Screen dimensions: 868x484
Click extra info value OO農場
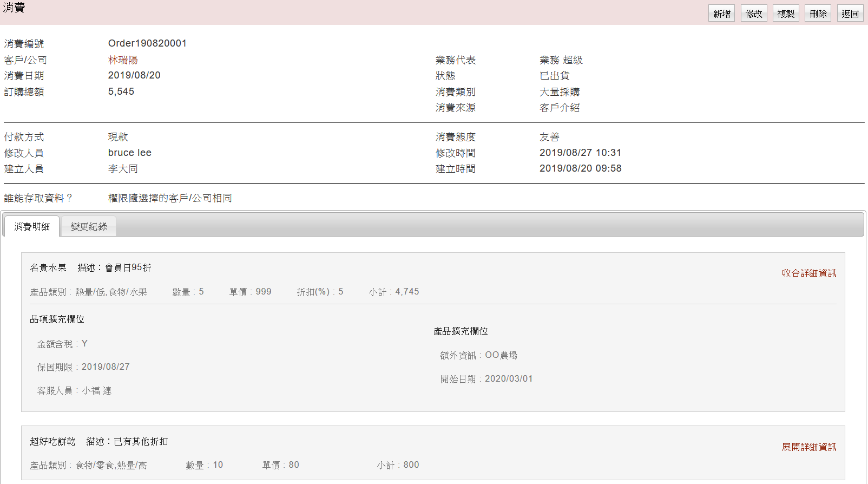(501, 355)
